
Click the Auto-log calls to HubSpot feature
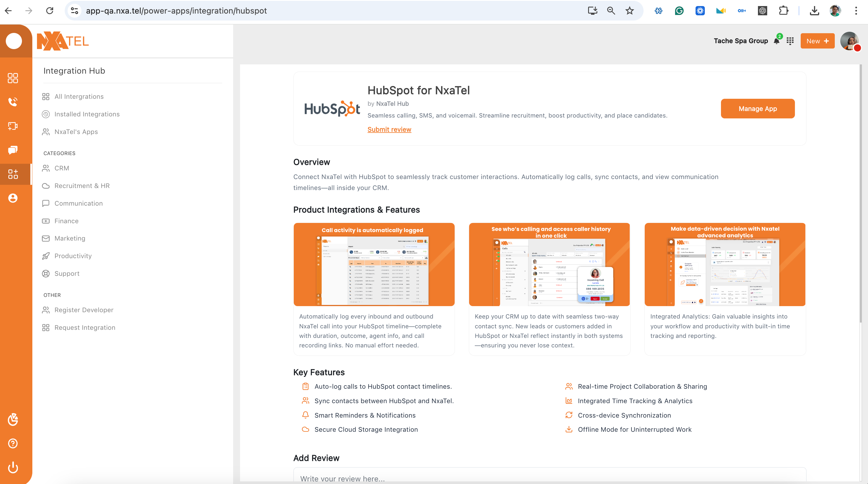[383, 387]
